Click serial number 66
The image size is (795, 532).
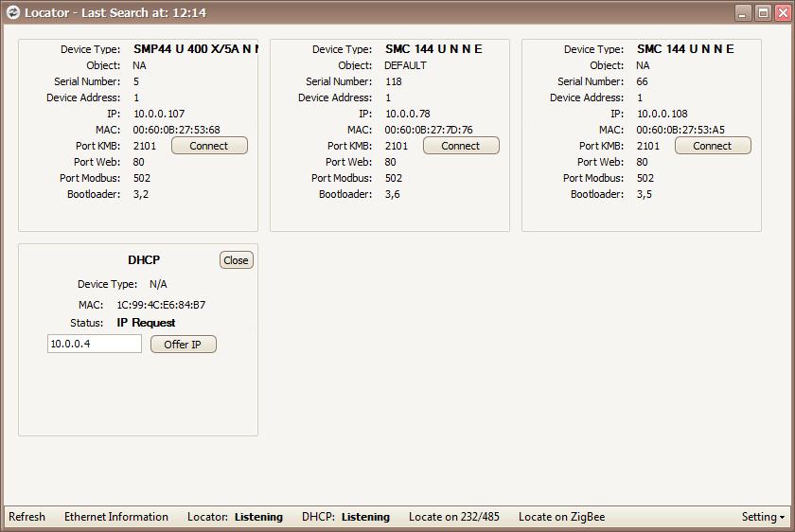642,81
